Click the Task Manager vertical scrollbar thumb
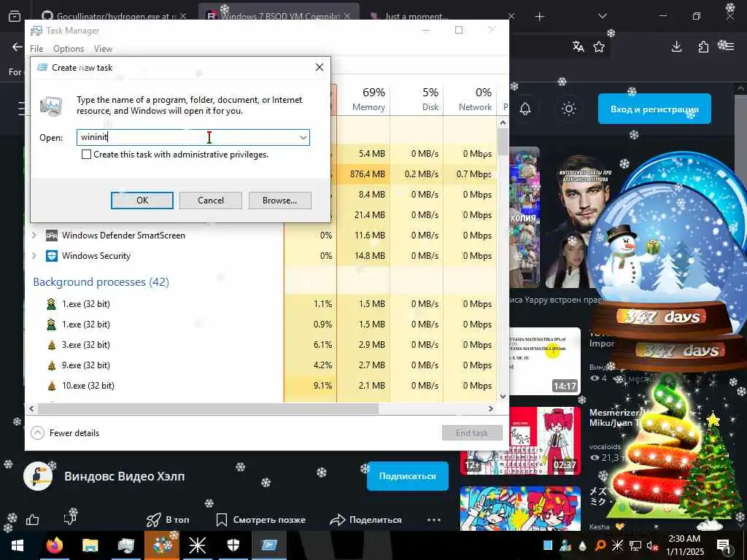This screenshot has height=560, width=747. point(503,142)
